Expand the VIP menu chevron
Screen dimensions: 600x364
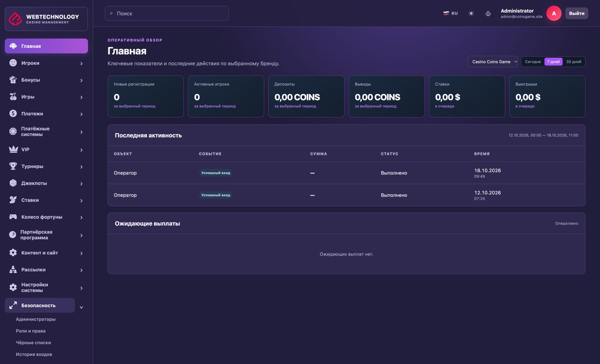pos(81,150)
